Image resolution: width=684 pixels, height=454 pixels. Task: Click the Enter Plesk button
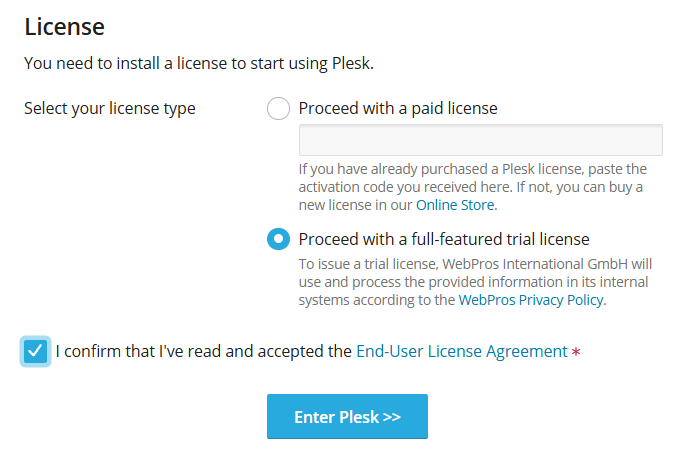click(347, 416)
